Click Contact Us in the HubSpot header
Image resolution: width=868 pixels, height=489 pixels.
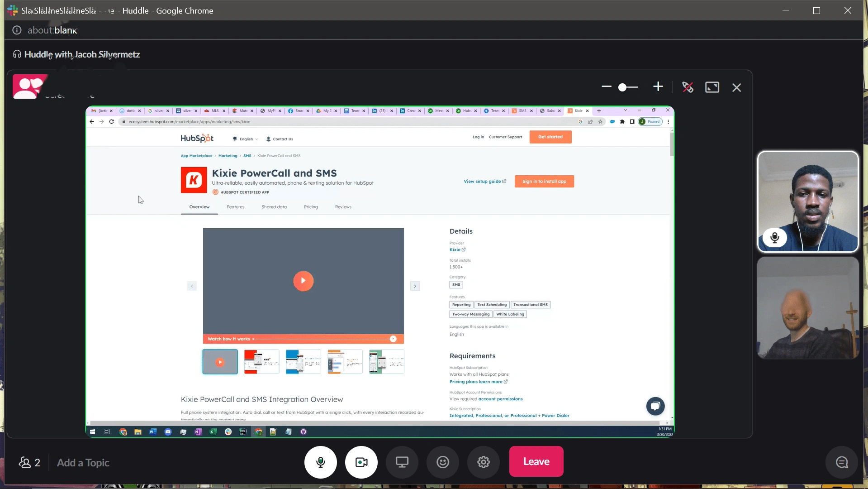(280, 139)
